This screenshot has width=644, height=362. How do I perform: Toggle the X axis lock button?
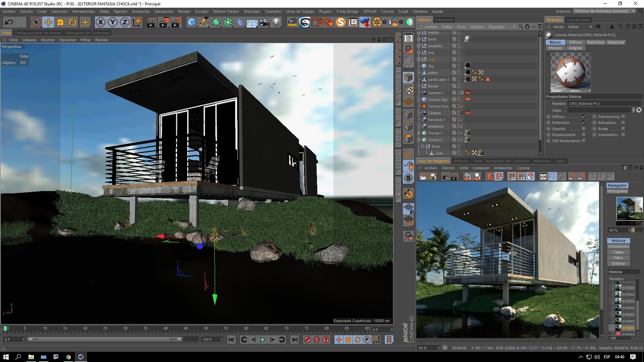click(100, 23)
